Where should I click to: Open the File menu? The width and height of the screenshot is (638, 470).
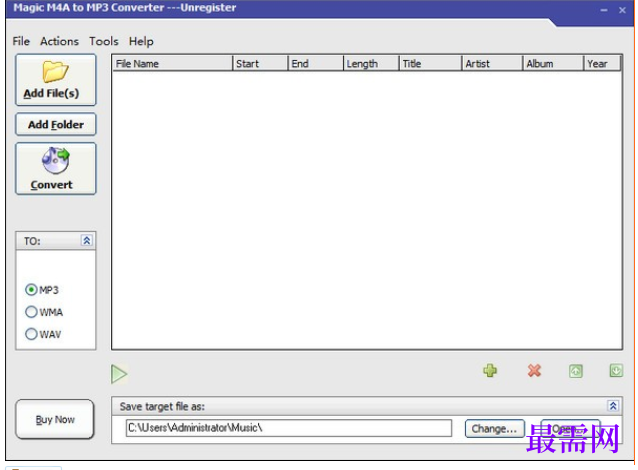(x=21, y=42)
